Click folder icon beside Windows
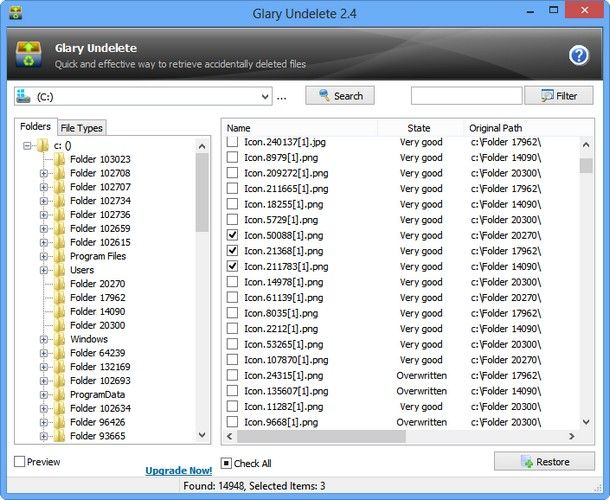Screen dimensions: 610x500 (60, 339)
